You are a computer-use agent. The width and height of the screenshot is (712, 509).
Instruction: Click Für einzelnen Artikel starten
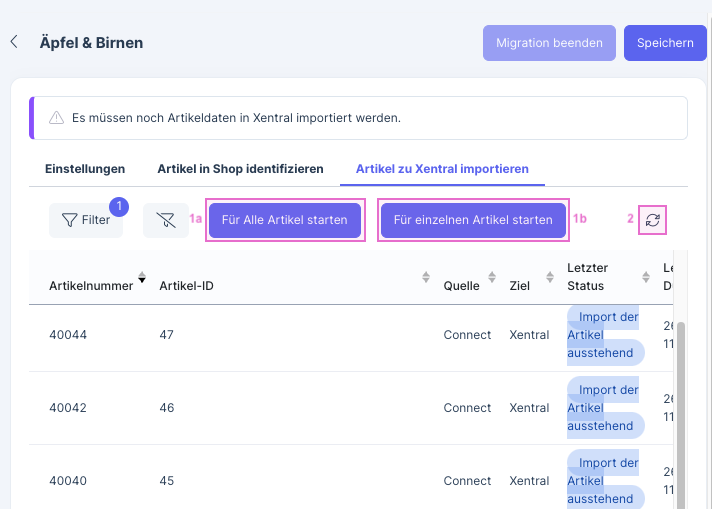tap(473, 220)
